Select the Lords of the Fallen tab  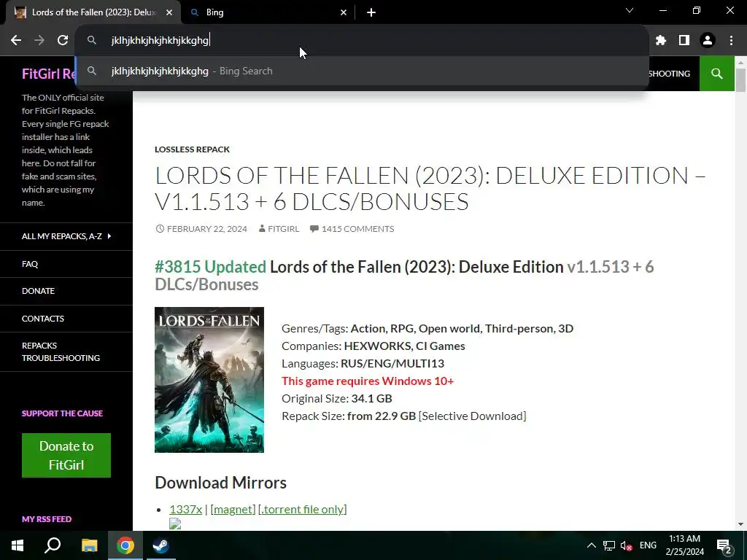coord(93,12)
